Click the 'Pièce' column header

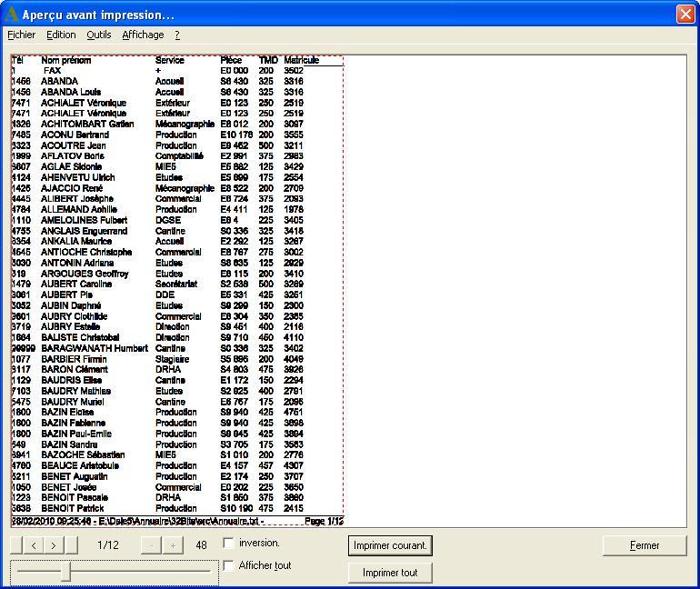(231, 60)
